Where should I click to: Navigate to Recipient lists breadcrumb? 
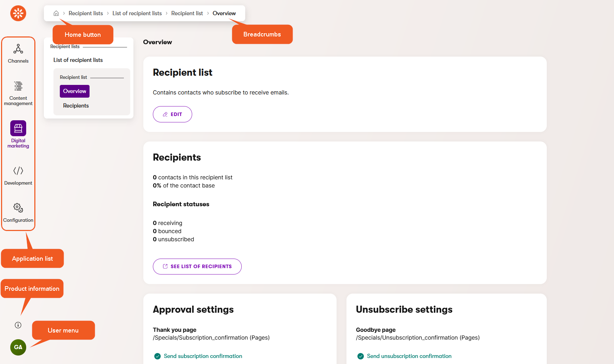point(86,13)
